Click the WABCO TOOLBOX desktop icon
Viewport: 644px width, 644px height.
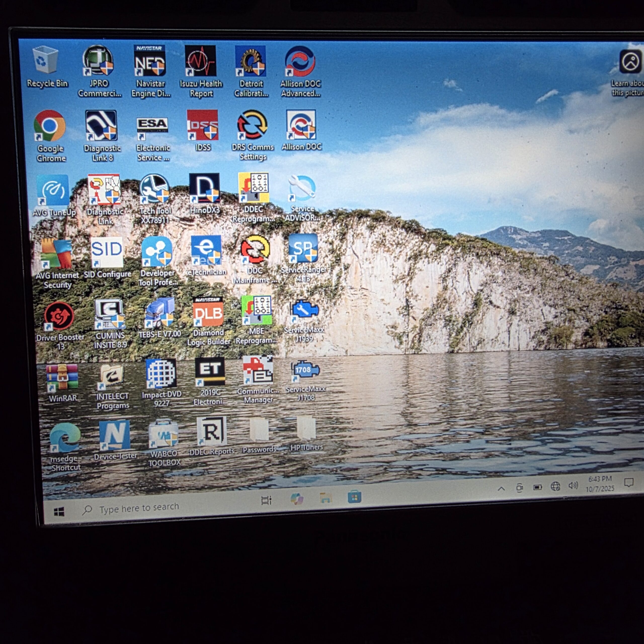(x=163, y=434)
